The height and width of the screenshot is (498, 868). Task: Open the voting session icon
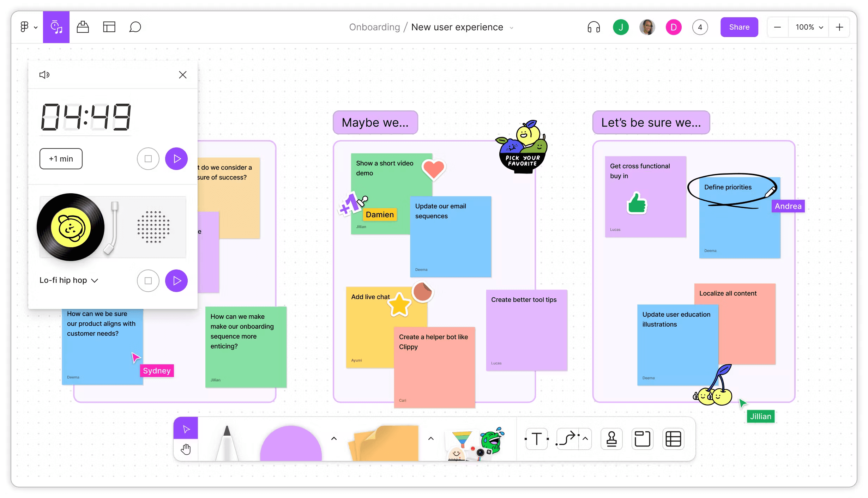83,27
